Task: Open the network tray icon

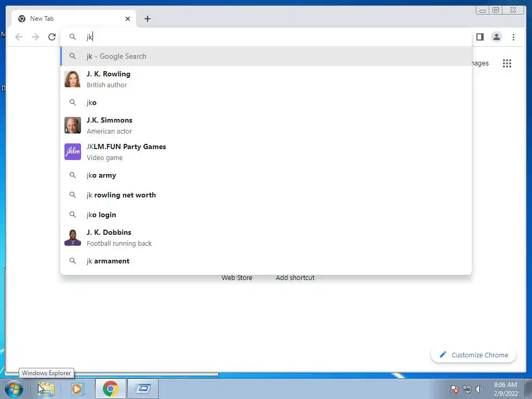Action: click(467, 389)
